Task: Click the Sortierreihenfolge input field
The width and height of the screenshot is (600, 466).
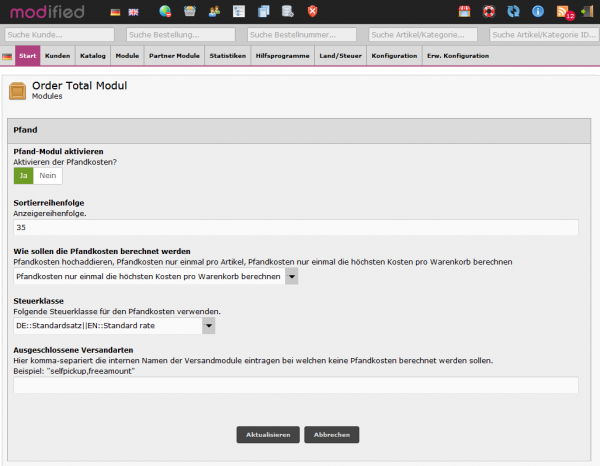Action: [x=295, y=227]
